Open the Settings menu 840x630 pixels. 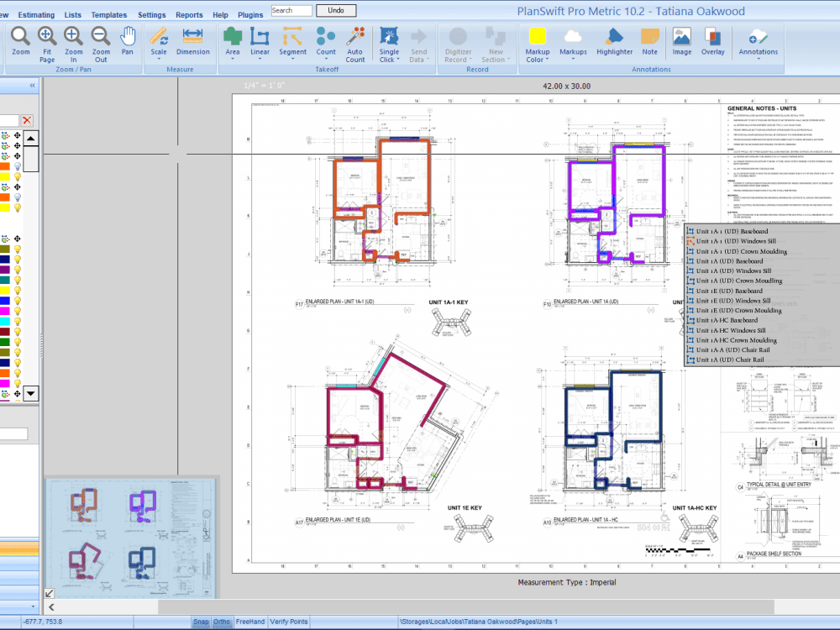click(x=151, y=15)
